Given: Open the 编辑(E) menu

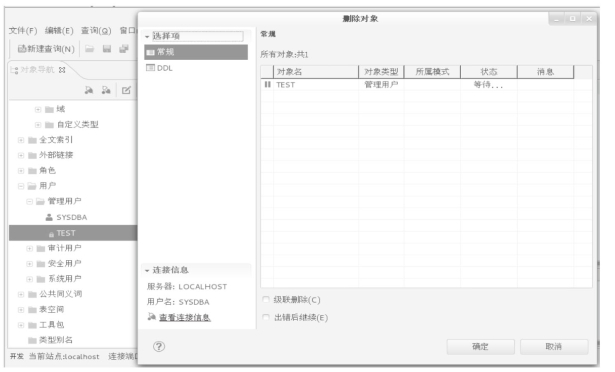Looking at the screenshot, I should click(x=59, y=31).
